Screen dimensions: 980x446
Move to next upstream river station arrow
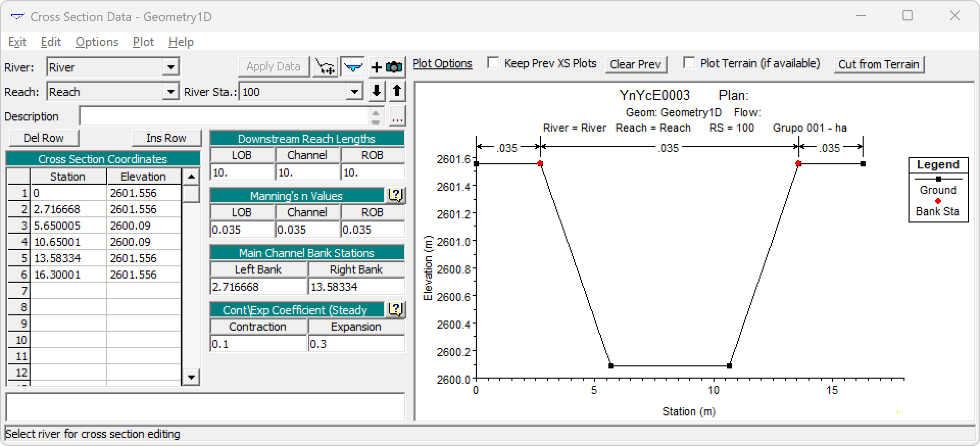(397, 91)
